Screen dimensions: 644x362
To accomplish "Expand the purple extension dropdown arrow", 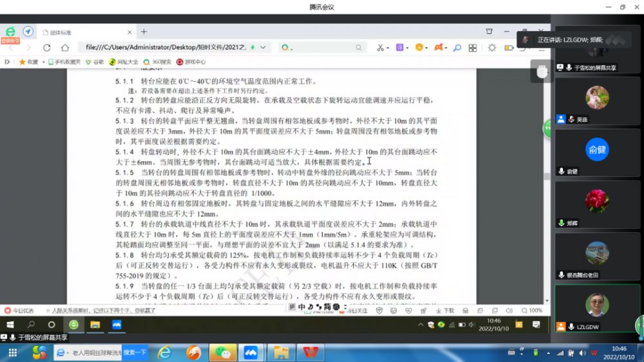I will tap(407, 48).
